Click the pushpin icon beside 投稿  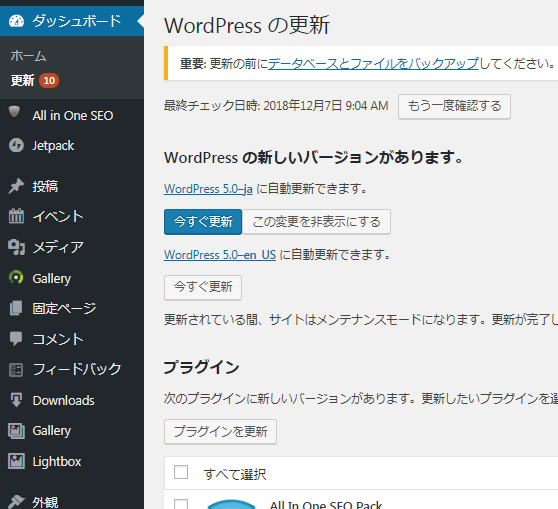tap(16, 186)
